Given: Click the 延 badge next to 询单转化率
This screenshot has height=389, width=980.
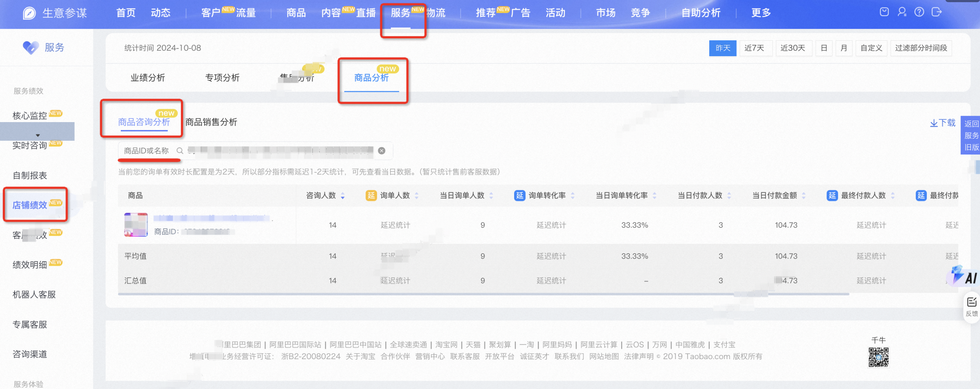Looking at the screenshot, I should point(519,195).
